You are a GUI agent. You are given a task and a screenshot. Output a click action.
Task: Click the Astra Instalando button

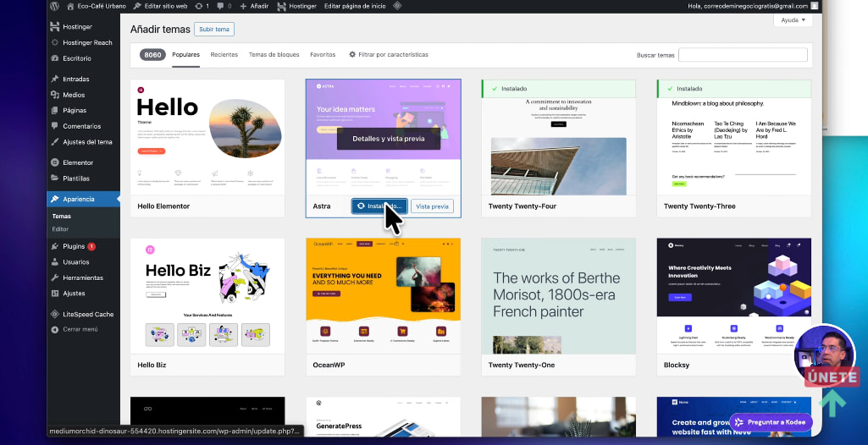(379, 206)
